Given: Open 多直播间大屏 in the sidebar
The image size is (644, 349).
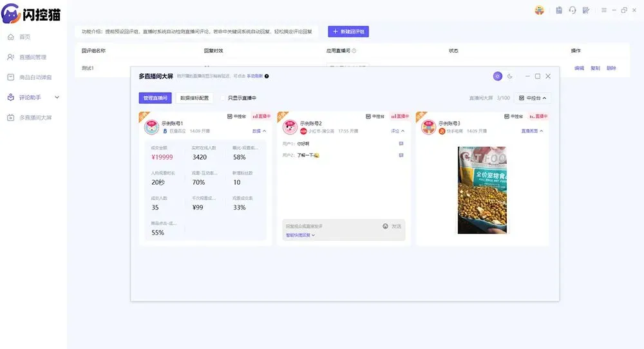Looking at the screenshot, I should point(30,117).
